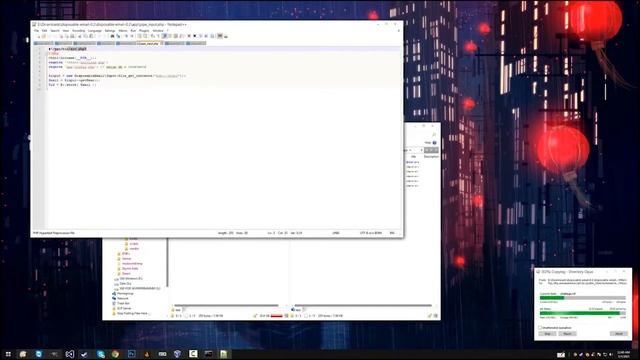Screen dimensions: 640x360
Task: Open Google Chrome from the taskbar
Action: (116, 354)
